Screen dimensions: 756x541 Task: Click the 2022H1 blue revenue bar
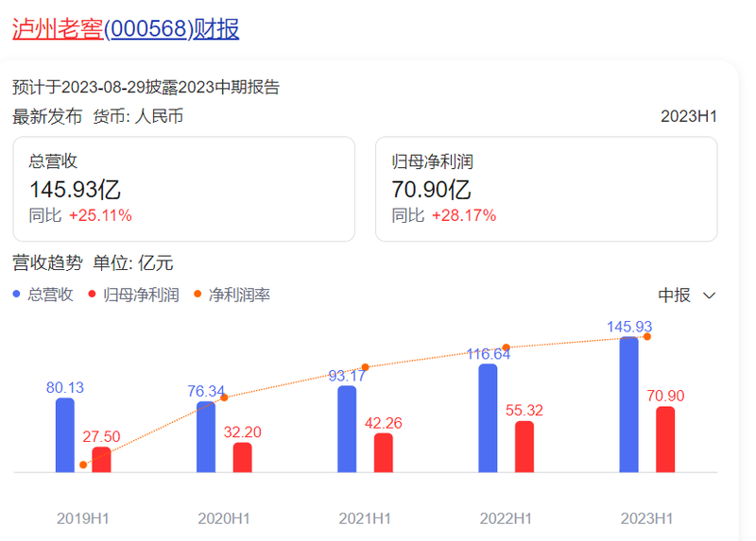[x=488, y=418]
